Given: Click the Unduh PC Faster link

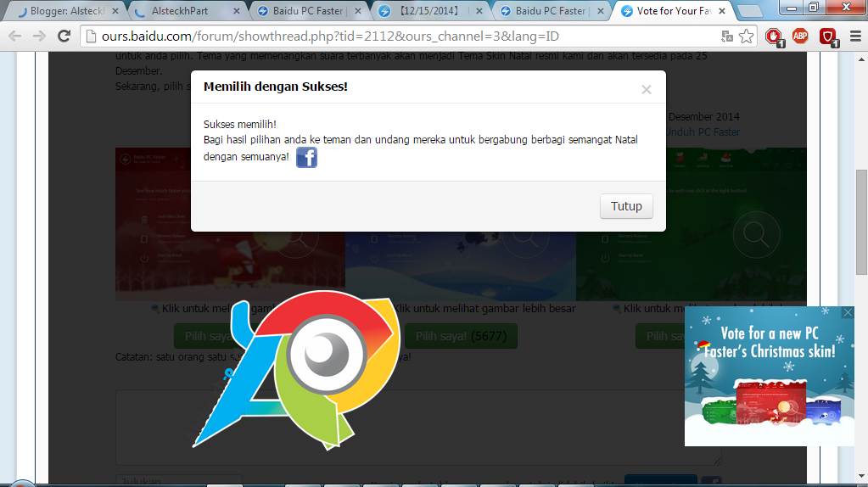Looking at the screenshot, I should click(703, 132).
